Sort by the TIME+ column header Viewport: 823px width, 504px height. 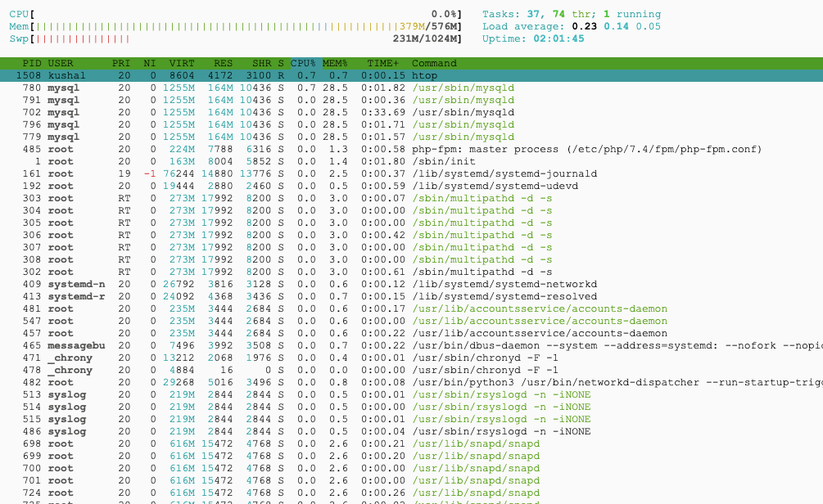point(383,63)
